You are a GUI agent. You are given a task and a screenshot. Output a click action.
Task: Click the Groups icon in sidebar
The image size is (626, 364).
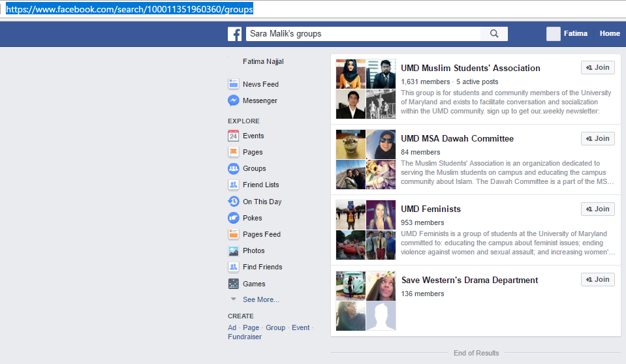[x=233, y=168]
